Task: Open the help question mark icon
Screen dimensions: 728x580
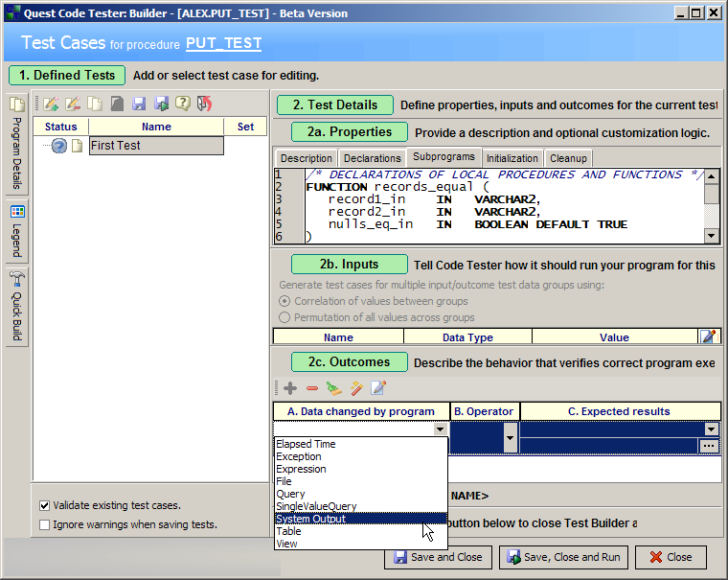Action: coord(182,104)
